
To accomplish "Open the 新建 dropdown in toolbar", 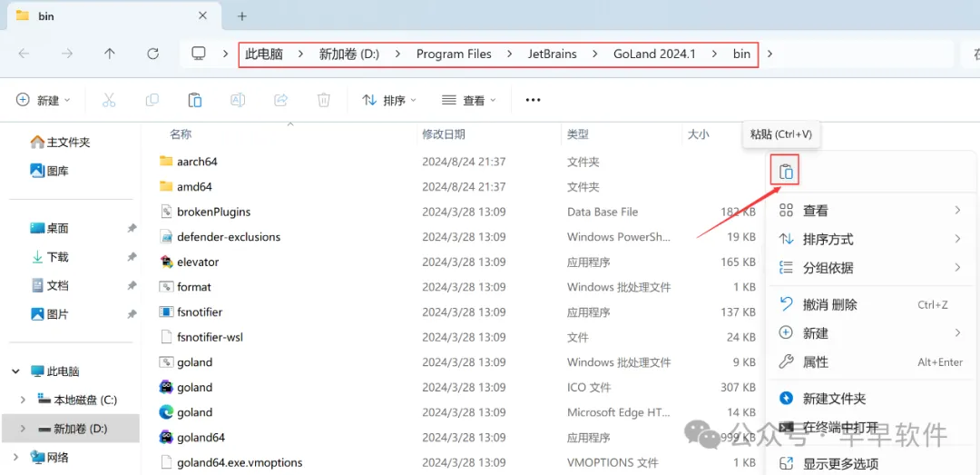I will coord(44,100).
